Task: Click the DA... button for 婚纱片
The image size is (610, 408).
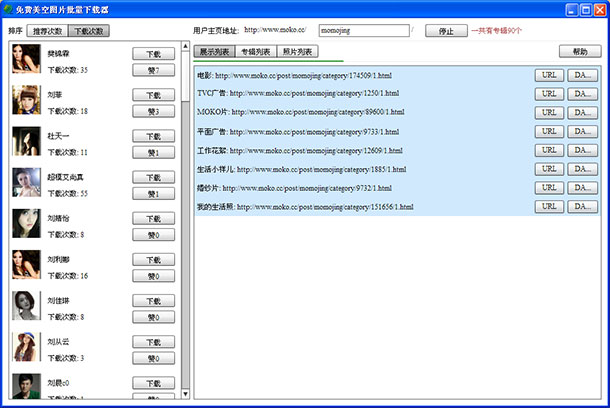Action: click(x=582, y=188)
